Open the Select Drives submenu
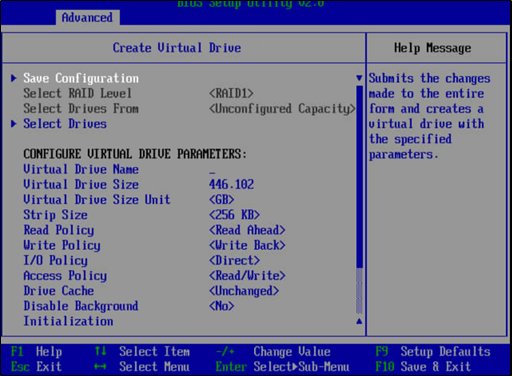This screenshot has width=512, height=376. (x=65, y=124)
